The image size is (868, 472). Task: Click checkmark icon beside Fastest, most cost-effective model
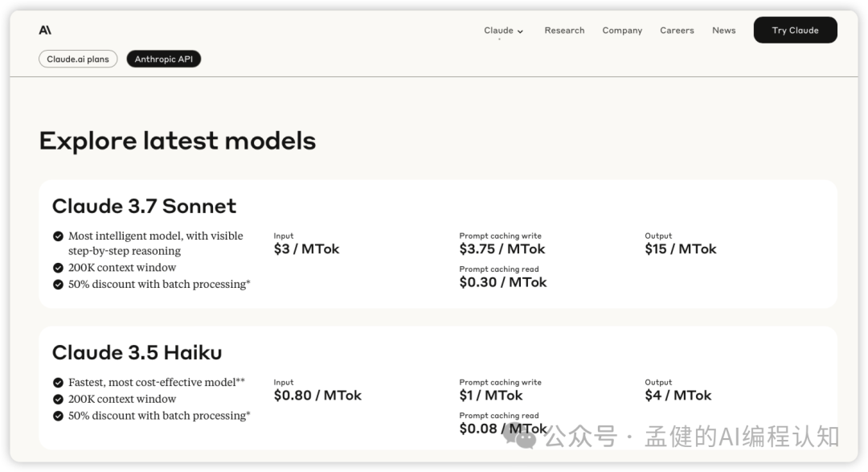(58, 383)
